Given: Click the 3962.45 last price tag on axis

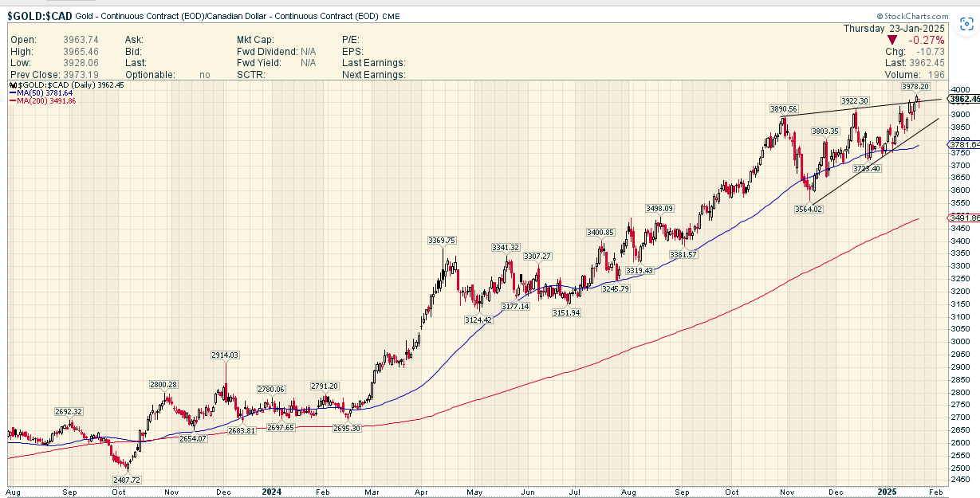Looking at the screenshot, I should coord(964,99).
